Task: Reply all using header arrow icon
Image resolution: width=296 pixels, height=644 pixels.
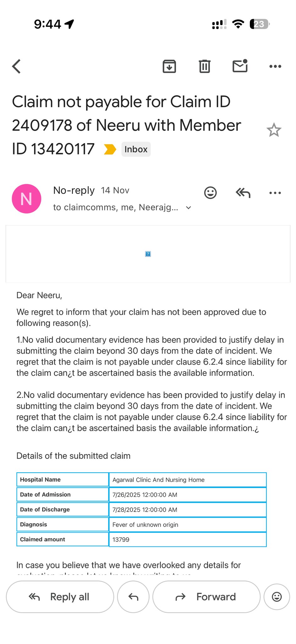Action: click(243, 193)
